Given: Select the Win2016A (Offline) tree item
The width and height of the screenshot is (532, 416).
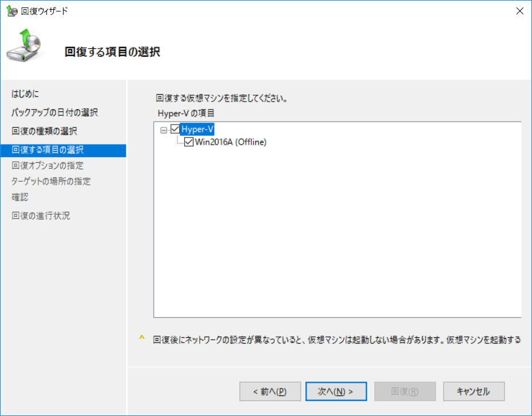Looking at the screenshot, I should [x=231, y=142].
